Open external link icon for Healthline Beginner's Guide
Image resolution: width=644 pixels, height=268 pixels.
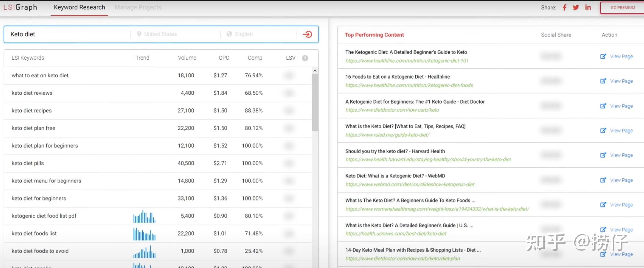pyautogui.click(x=603, y=56)
